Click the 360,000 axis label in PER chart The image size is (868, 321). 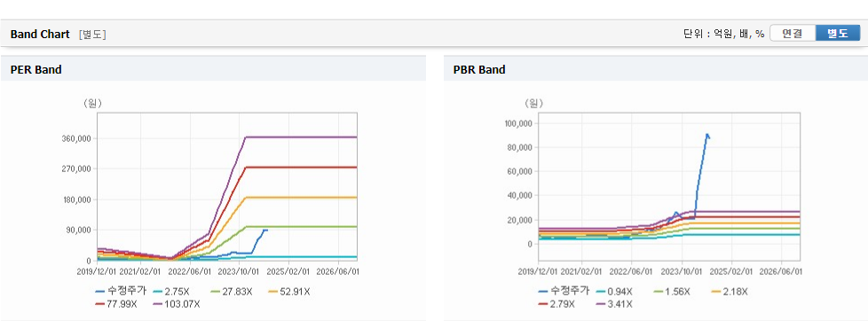click(75, 138)
